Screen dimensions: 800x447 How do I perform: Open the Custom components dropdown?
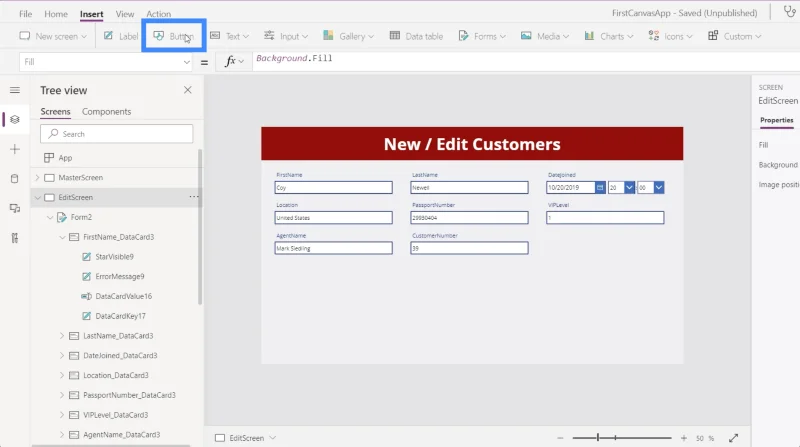735,36
